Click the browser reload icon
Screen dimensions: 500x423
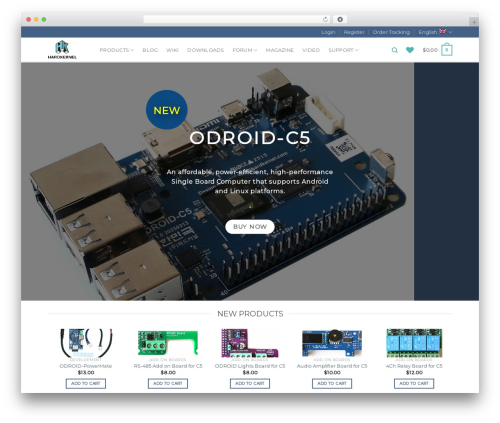click(325, 19)
